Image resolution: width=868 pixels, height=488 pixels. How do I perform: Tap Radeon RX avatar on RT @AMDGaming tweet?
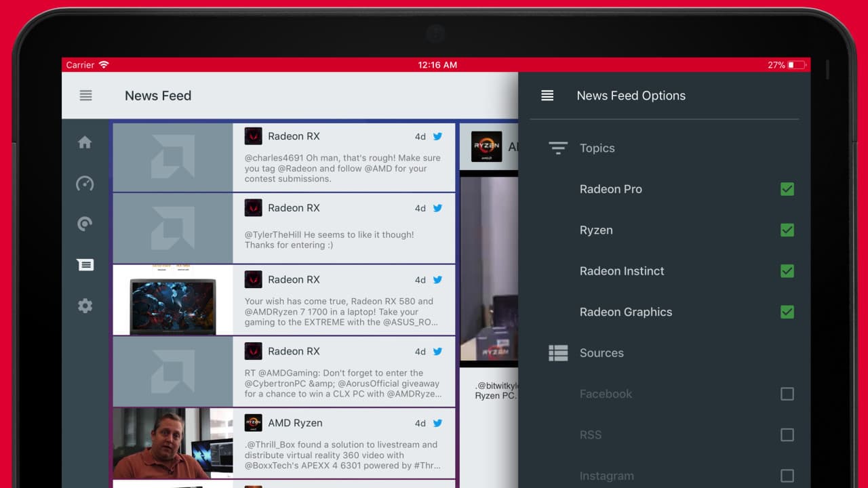pyautogui.click(x=254, y=352)
